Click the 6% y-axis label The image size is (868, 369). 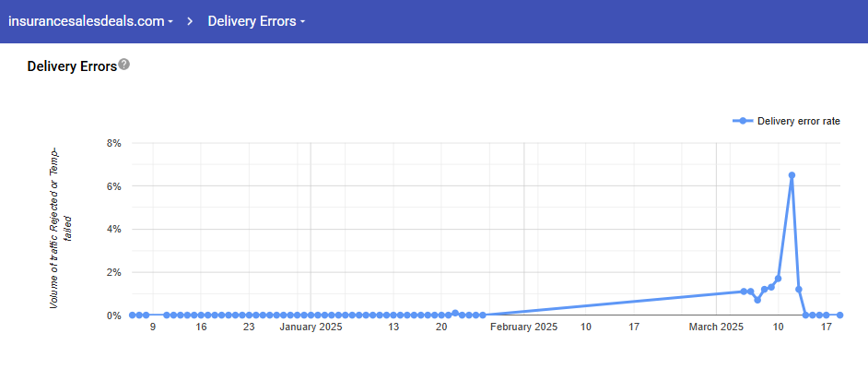click(114, 186)
